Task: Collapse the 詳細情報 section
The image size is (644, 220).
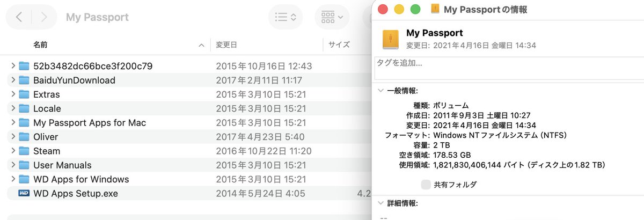Action: (380, 203)
